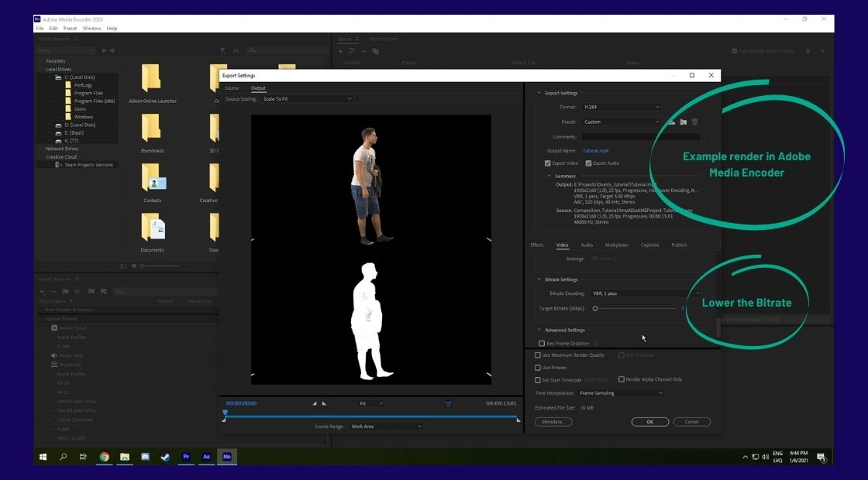Click the OK button to confirm export

pos(650,421)
